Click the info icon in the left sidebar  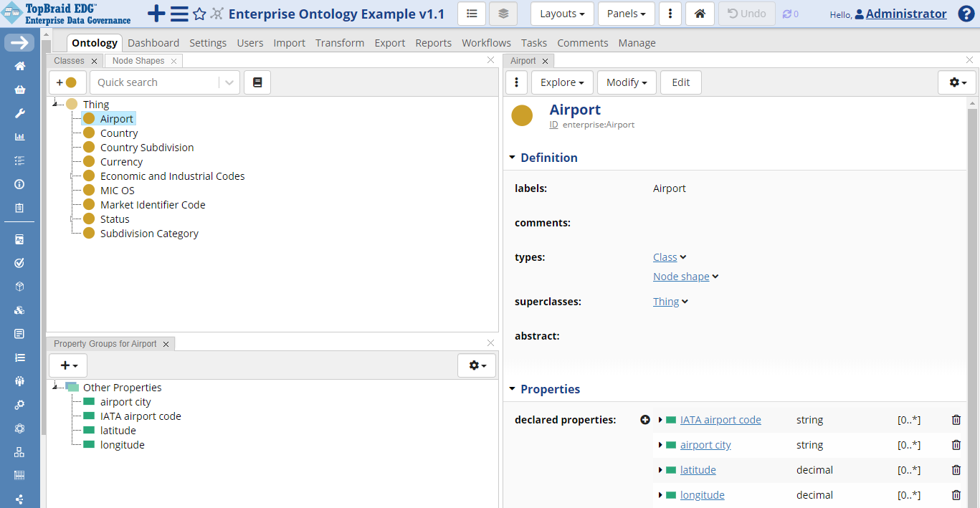[19, 184]
